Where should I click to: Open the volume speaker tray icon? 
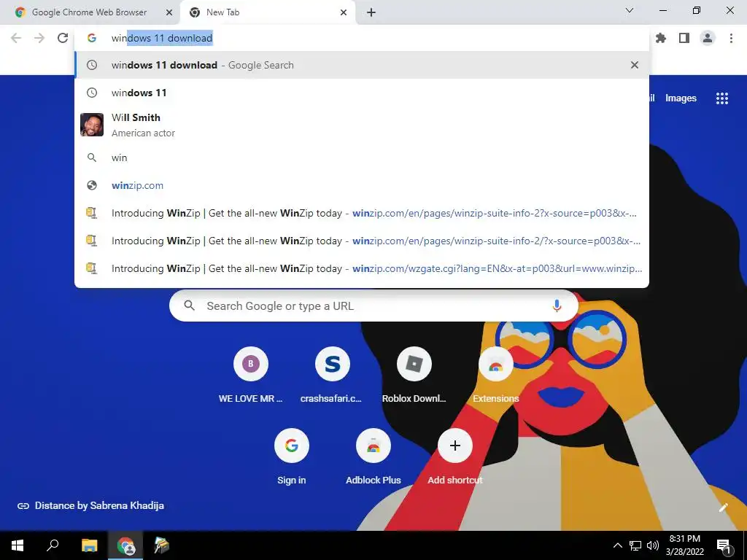653,545
